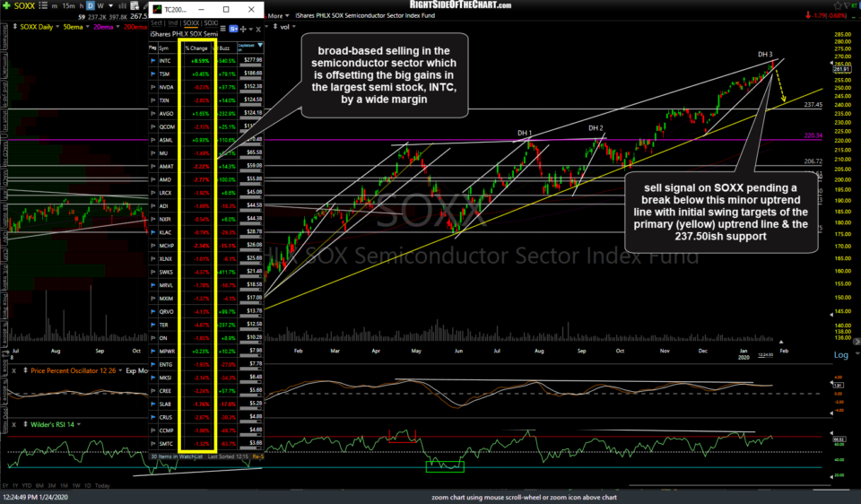Click the star favorite icon at top right
Screen dimensions: 861x504
838,5
